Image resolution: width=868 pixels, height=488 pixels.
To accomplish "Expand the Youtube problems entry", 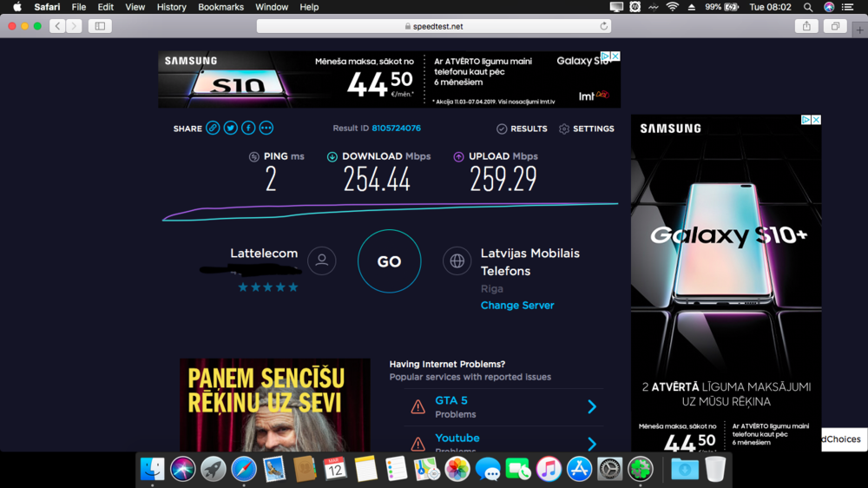I will click(x=591, y=443).
